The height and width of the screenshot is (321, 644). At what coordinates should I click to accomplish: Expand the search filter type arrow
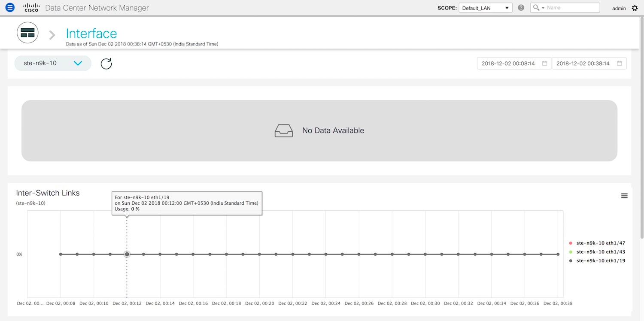tap(543, 8)
